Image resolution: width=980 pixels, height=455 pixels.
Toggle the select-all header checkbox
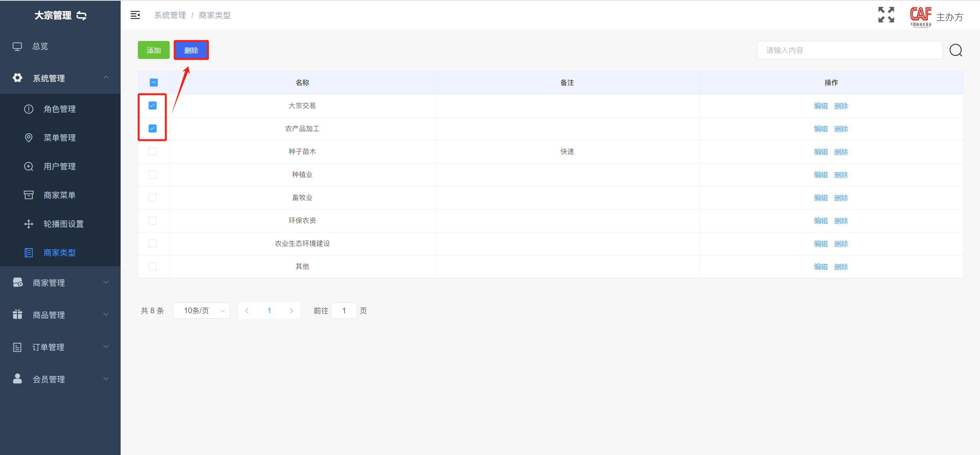[154, 83]
